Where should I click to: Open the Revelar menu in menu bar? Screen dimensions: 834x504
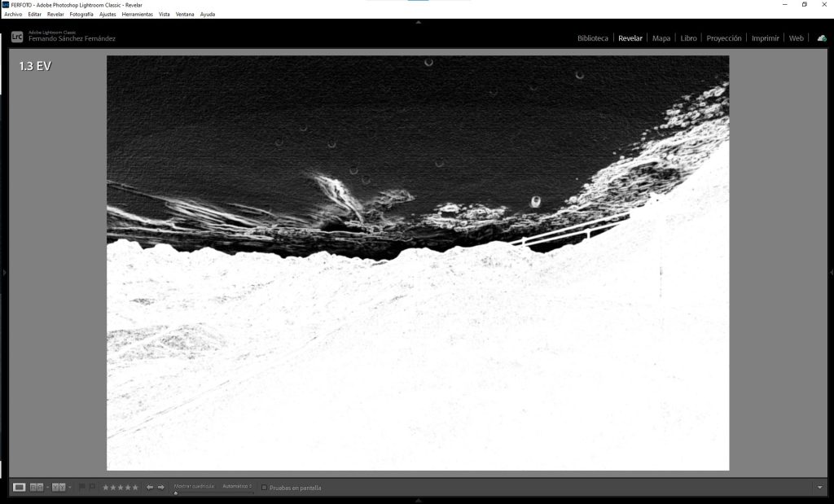(55, 15)
